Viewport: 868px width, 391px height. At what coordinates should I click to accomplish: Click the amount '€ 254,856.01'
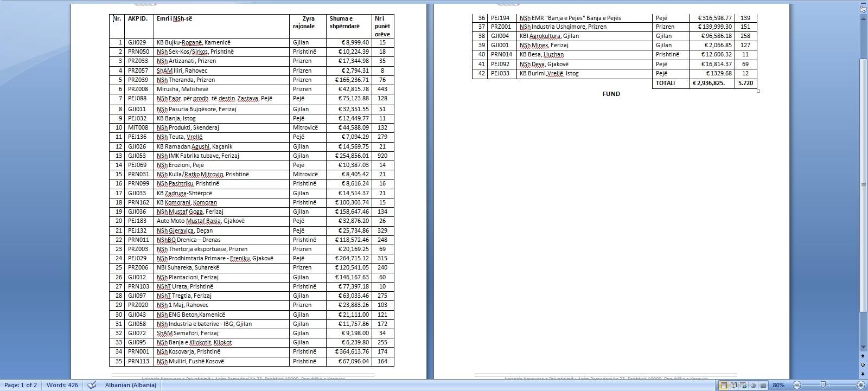coord(352,156)
